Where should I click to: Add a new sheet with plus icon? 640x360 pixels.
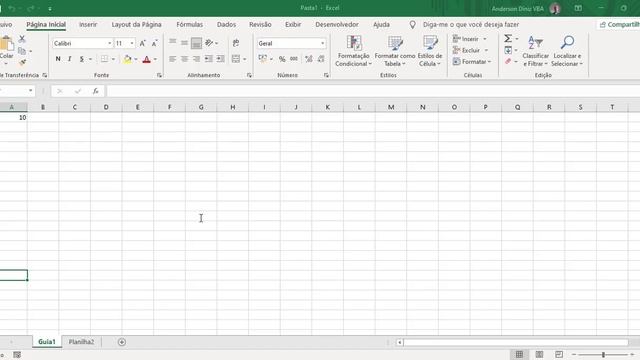pos(122,342)
